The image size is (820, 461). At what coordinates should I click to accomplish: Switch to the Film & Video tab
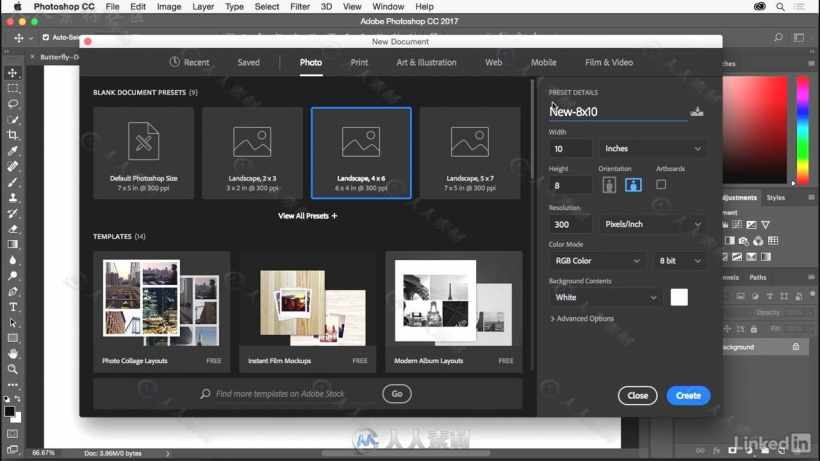[609, 62]
